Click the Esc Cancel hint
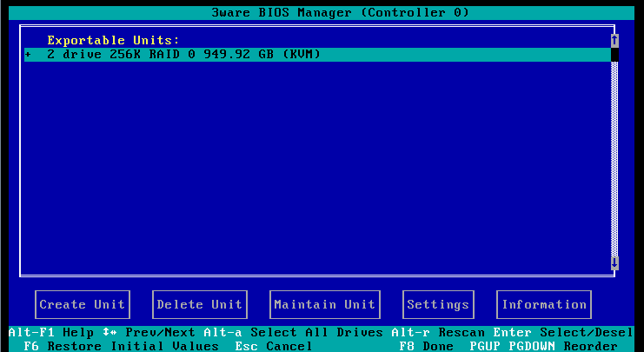This screenshot has width=644, height=352. [x=274, y=346]
